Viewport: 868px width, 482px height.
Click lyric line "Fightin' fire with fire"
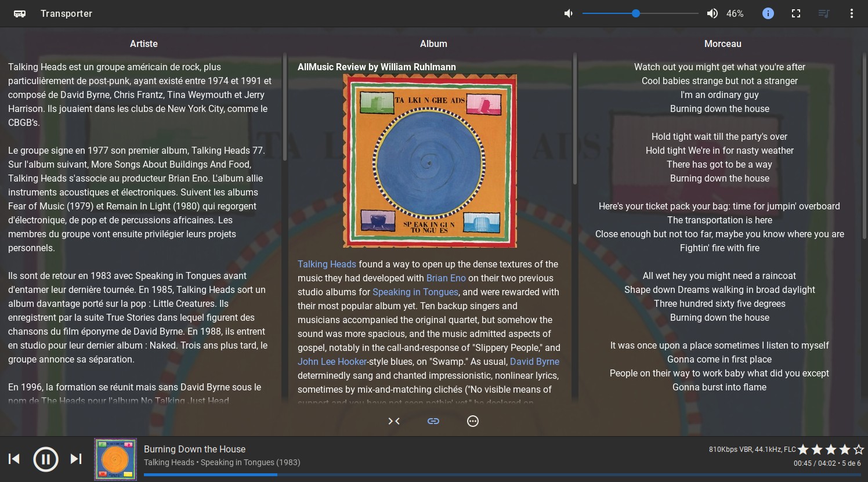click(x=719, y=248)
